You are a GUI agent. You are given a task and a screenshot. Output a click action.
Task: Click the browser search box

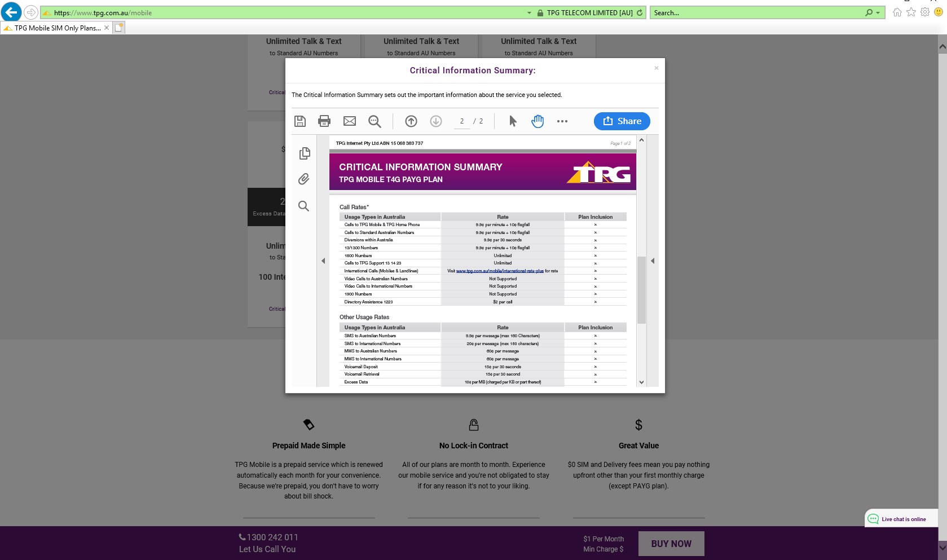pos(756,12)
